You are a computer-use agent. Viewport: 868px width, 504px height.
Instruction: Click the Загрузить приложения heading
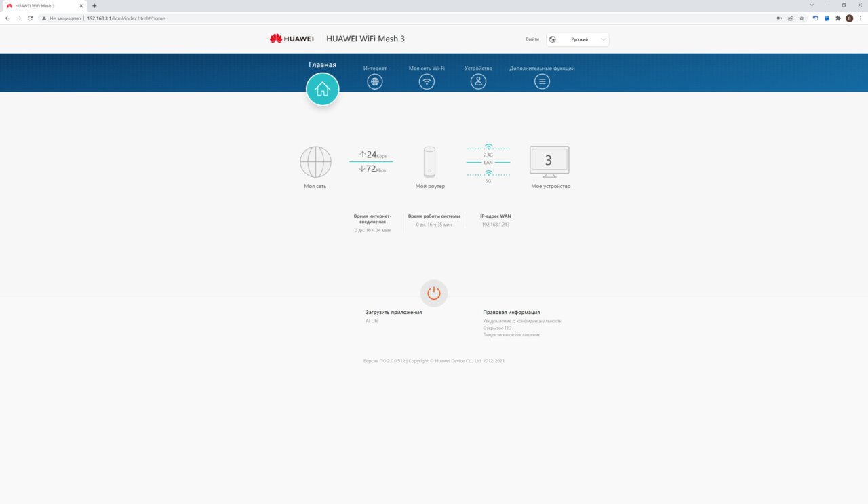pyautogui.click(x=394, y=312)
